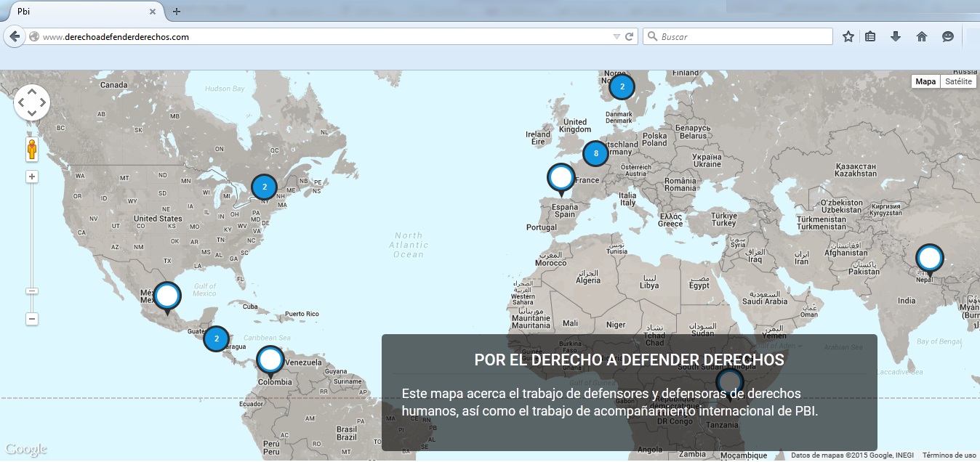Go to home page icon
The width and height of the screenshot is (980, 462).
tap(922, 36)
